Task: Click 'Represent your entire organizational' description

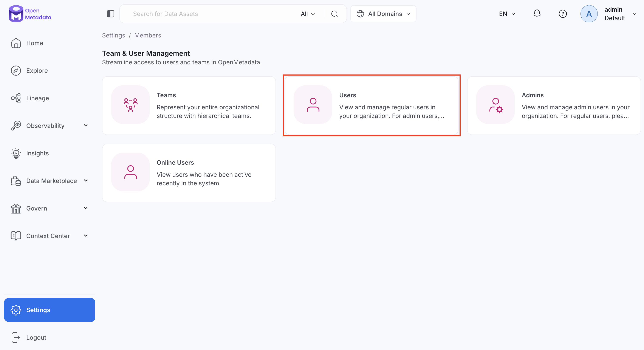Action: point(208,112)
